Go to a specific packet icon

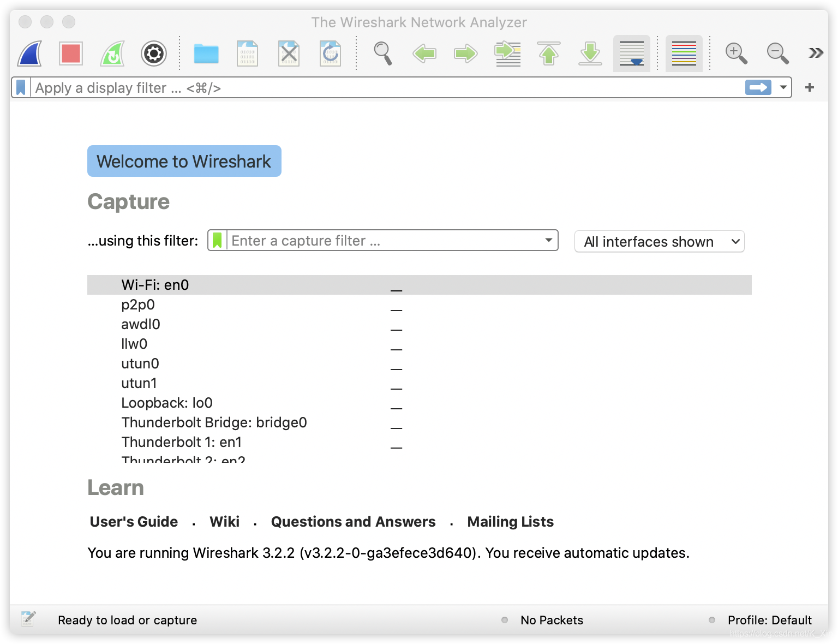pyautogui.click(x=507, y=53)
